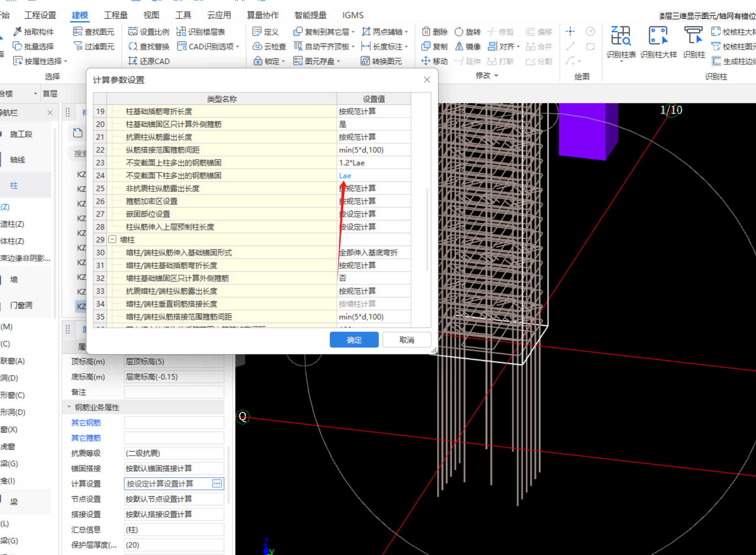Select 轴线 in the navigation panel
The image size is (756, 555).
(x=18, y=160)
